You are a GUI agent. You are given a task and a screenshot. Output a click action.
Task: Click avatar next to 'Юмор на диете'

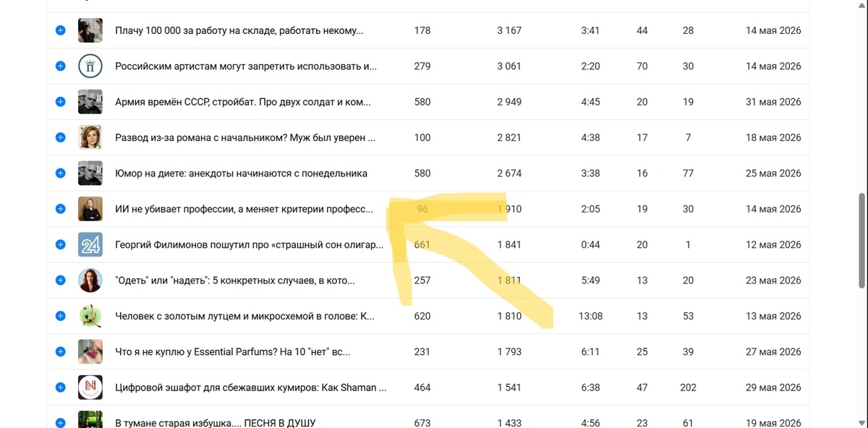[x=90, y=174]
